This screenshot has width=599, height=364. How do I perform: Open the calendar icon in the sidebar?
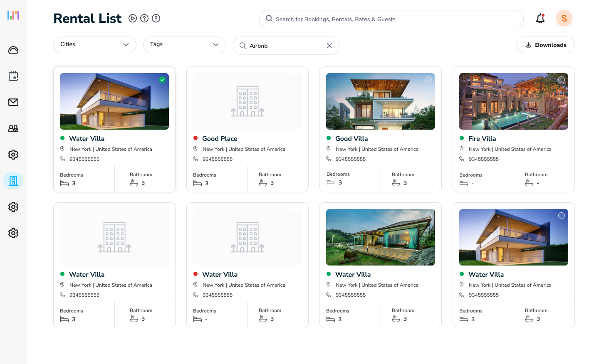13,76
